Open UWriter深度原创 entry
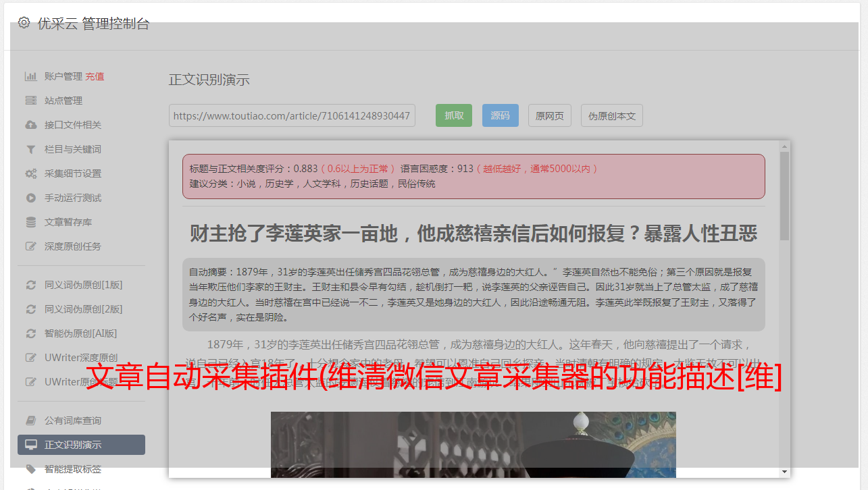Screen dimensions: 868x490 point(81,358)
